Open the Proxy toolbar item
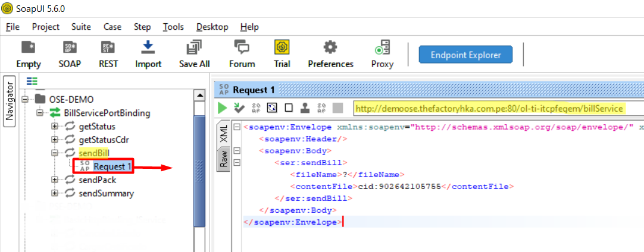The image size is (644, 252). click(382, 54)
